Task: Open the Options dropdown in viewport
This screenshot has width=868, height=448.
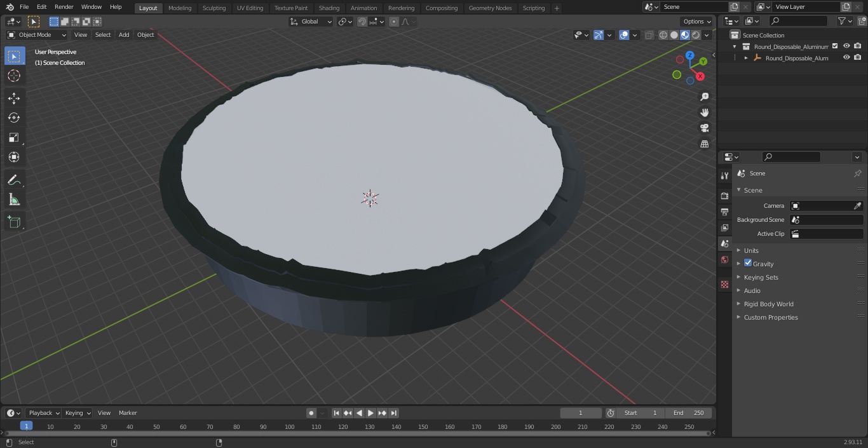Action: tap(697, 22)
